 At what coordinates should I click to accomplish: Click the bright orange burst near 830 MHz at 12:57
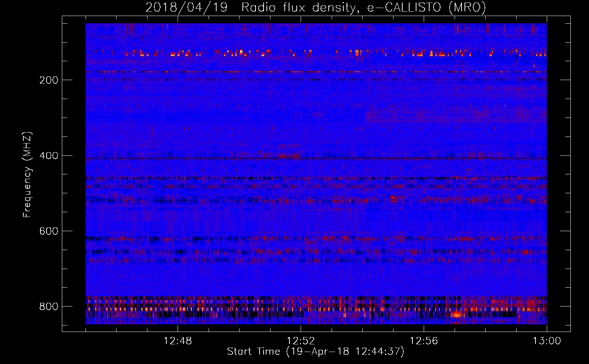tap(456, 315)
